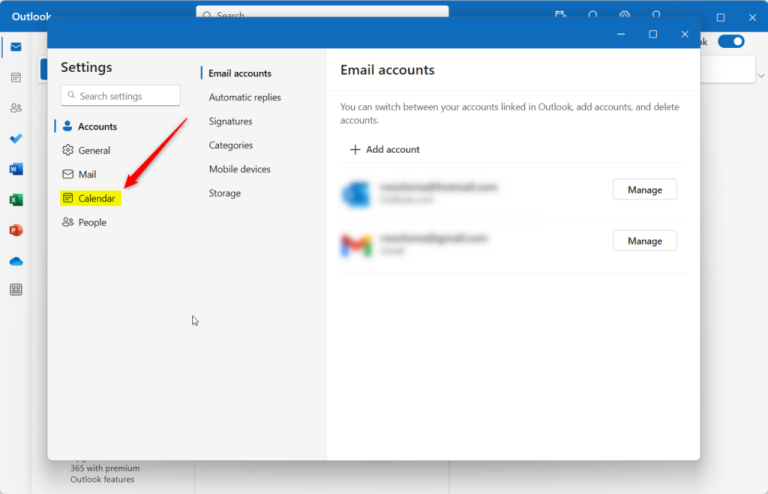Show more apps grid icon
The width and height of the screenshot is (768, 494).
point(16,290)
